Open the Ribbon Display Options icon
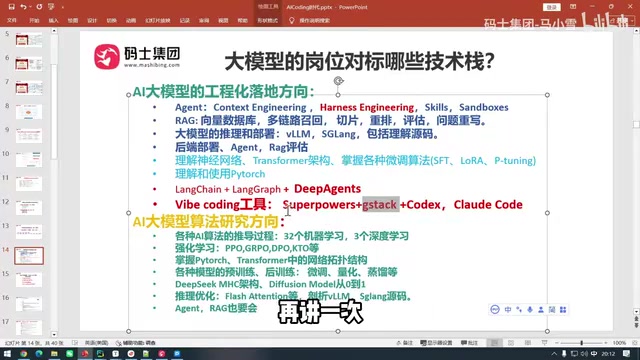This screenshot has height=360, width=640. click(x=573, y=7)
